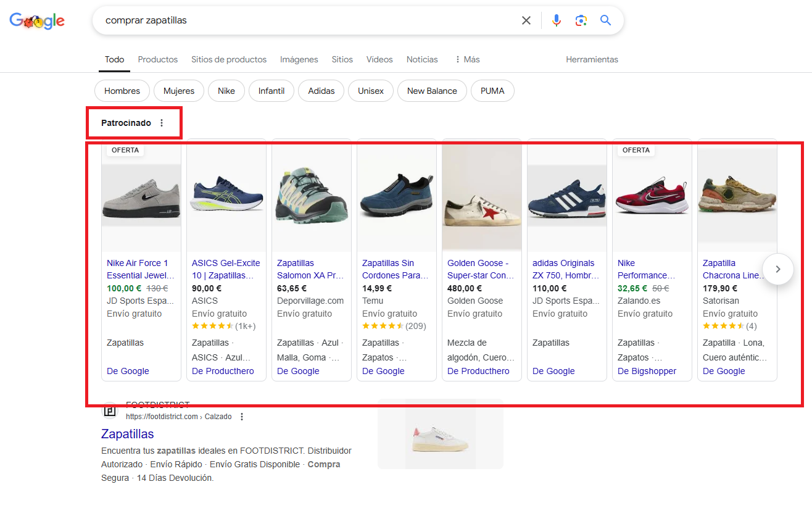This screenshot has height=529, width=812.
Task: Open Golden Goose Super-star shoe image
Action: tap(482, 195)
